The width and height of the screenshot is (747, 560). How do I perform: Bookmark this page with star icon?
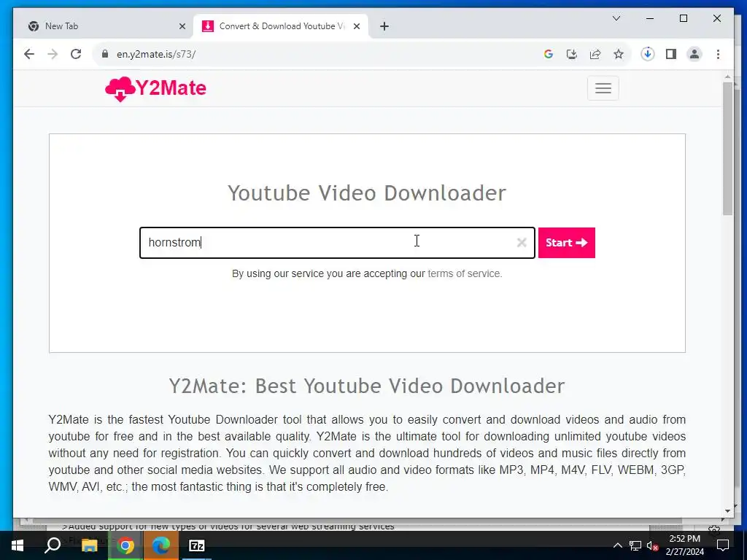click(619, 54)
